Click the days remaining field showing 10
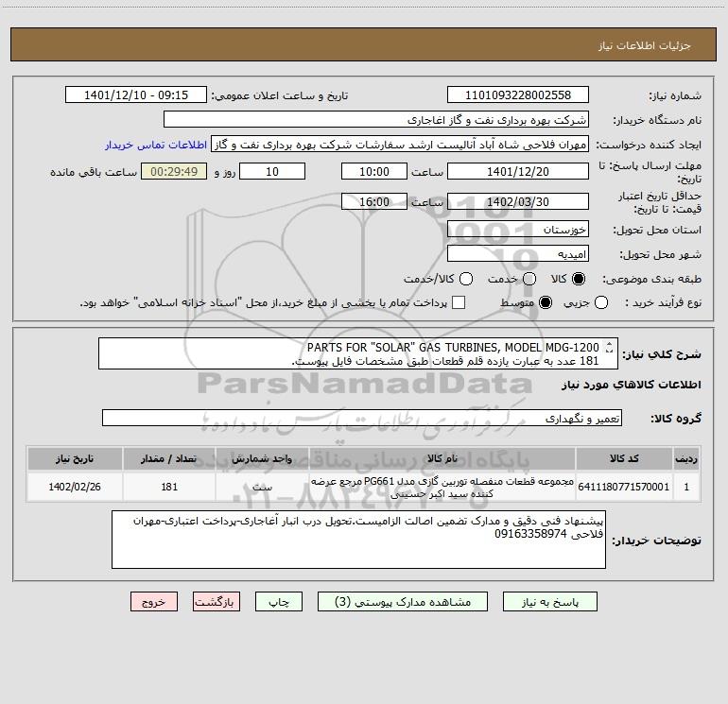Image resolution: width=728 pixels, height=704 pixels. [x=272, y=171]
